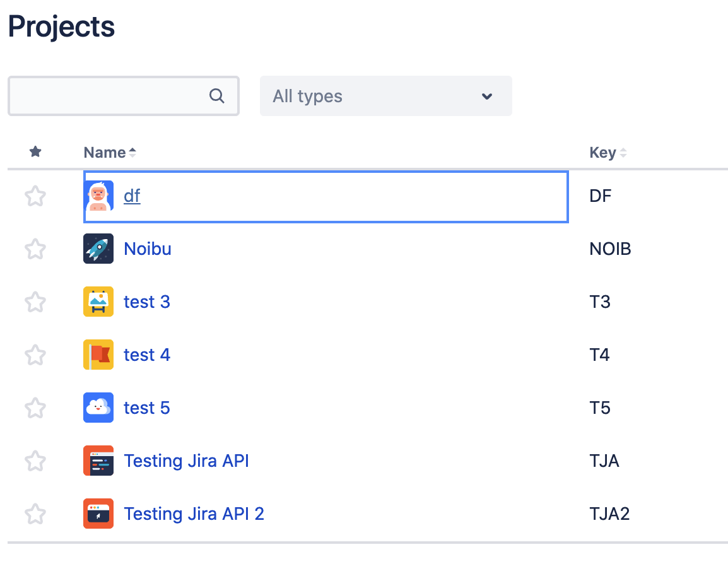
Task: Open the test 5 project link
Action: coord(147,408)
